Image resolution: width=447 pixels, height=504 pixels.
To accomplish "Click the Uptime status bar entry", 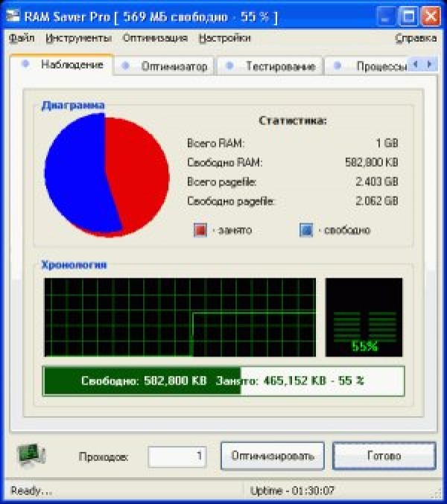I will tap(292, 491).
